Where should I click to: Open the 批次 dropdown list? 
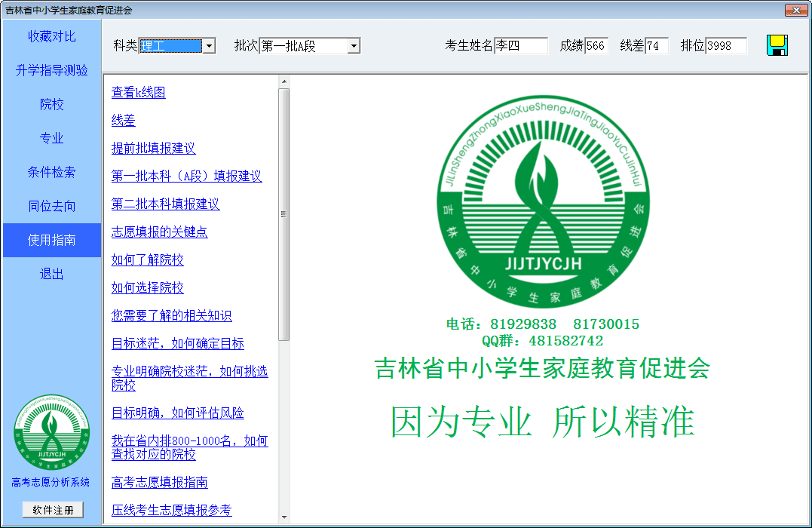point(354,46)
